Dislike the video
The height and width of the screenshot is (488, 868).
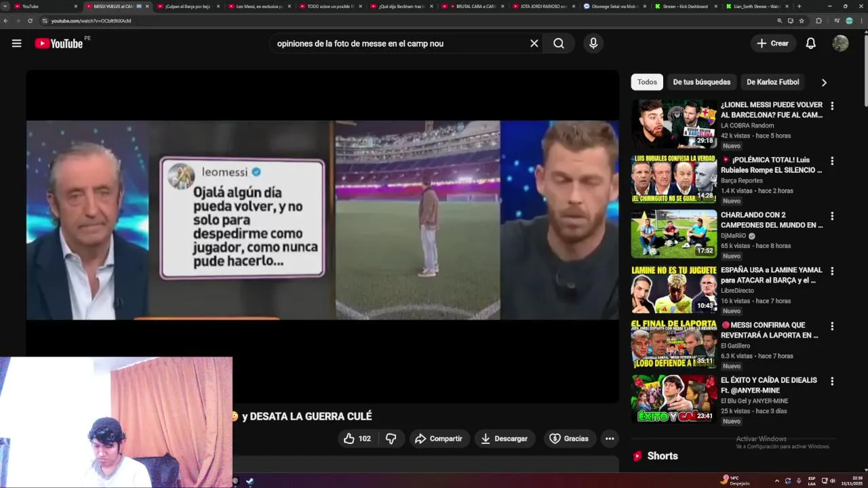tap(391, 439)
